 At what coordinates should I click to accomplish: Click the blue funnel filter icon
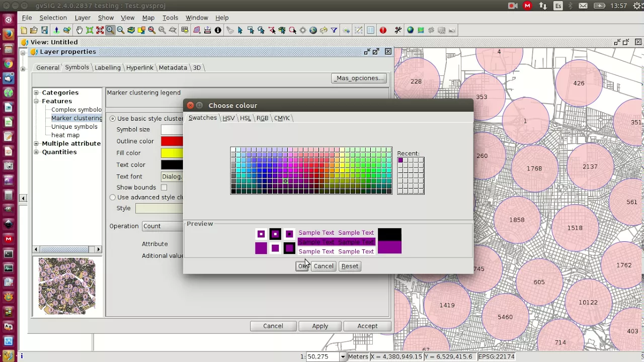[x=334, y=30]
